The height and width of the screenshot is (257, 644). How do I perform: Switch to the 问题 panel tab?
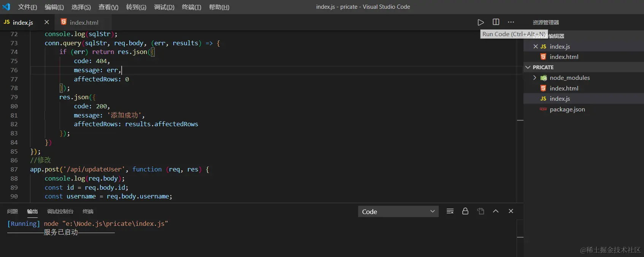(13, 211)
